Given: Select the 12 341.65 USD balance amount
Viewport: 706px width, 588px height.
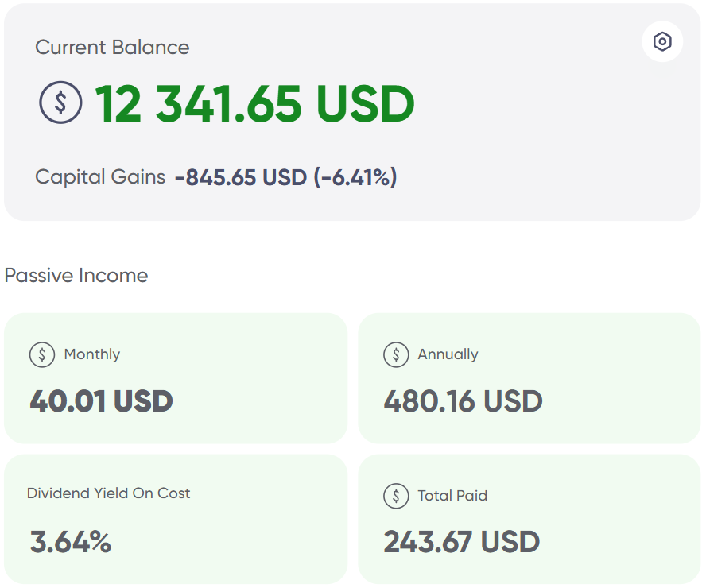Looking at the screenshot, I should coord(254,104).
